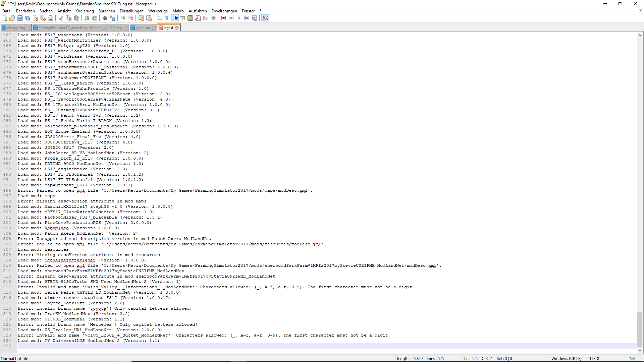644x362 pixels.
Task: Click the Windows (CR LF) status field
Action: click(566, 358)
